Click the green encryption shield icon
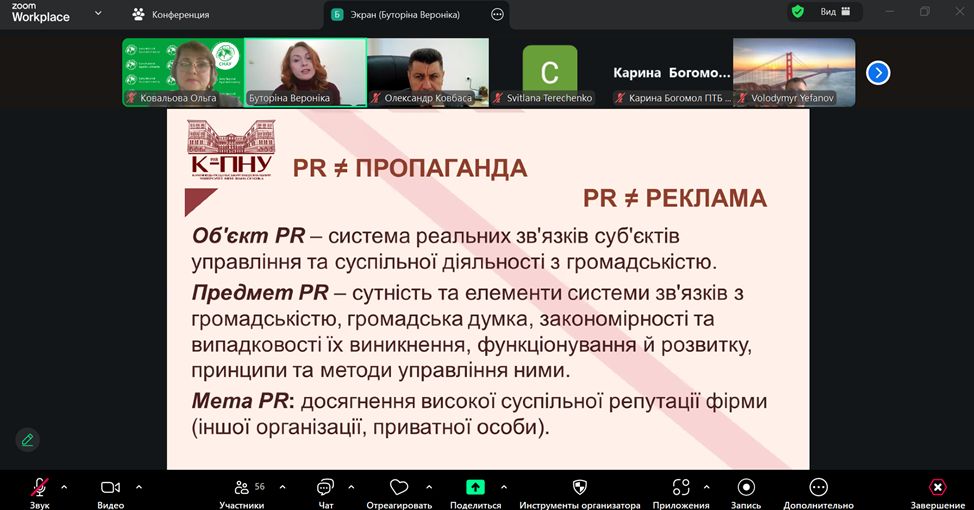This screenshot has width=974, height=510. (x=797, y=12)
